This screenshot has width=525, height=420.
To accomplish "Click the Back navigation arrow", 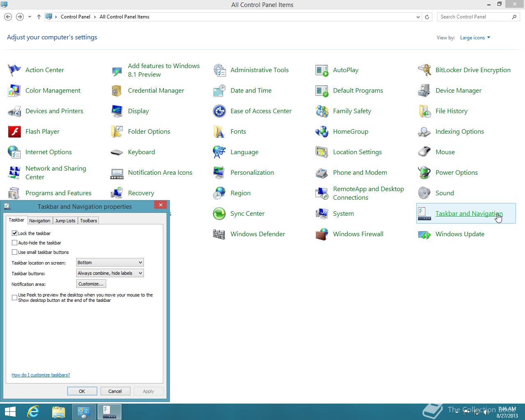I will [8, 17].
